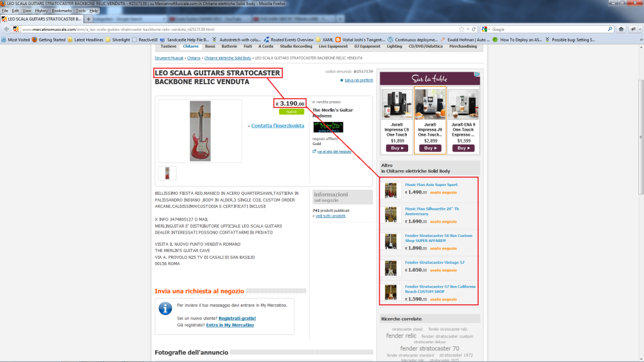Open the XAML bookmarks folder

325,40
